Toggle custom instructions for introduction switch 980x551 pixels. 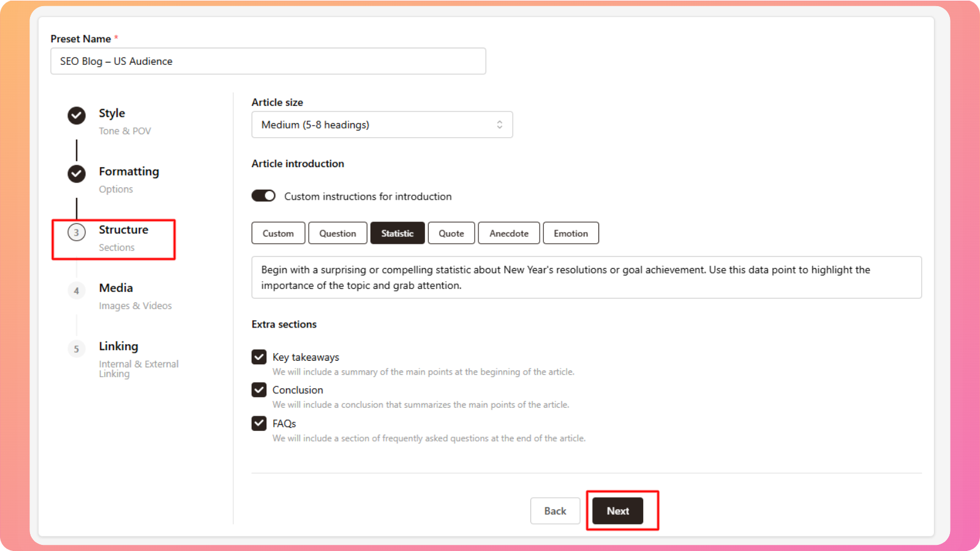click(263, 196)
